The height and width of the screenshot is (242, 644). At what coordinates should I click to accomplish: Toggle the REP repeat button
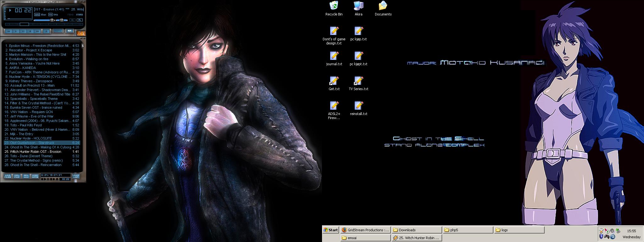click(69, 31)
